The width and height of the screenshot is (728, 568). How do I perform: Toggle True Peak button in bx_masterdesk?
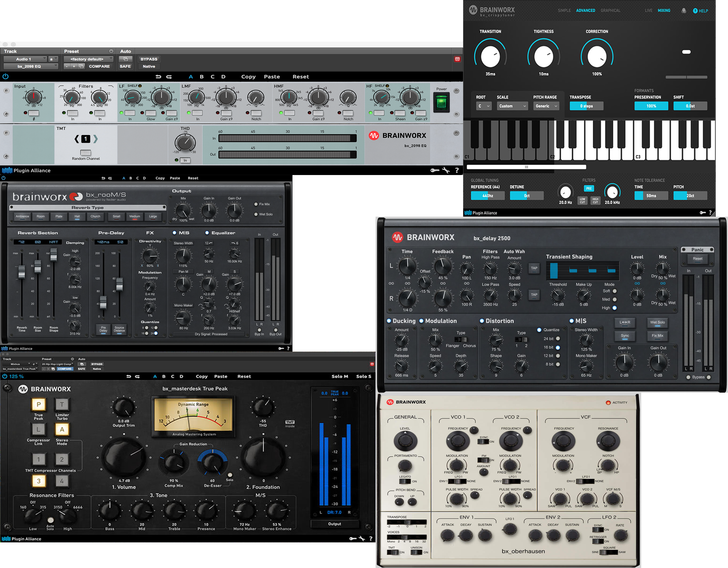39,404
